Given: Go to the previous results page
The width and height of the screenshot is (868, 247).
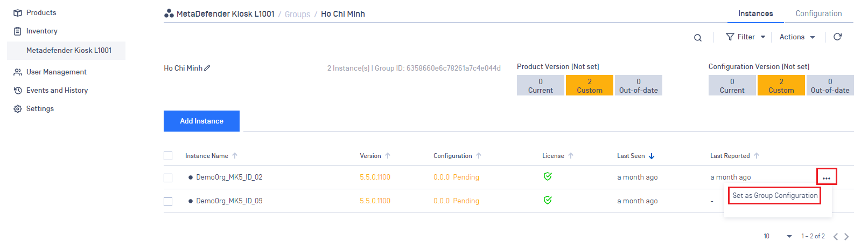Looking at the screenshot, I should click(836, 236).
